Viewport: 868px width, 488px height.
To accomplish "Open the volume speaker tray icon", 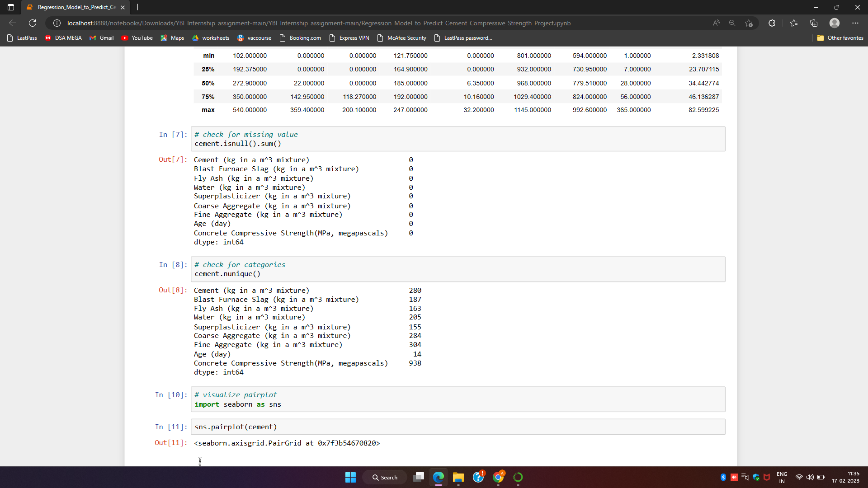I will tap(810, 477).
